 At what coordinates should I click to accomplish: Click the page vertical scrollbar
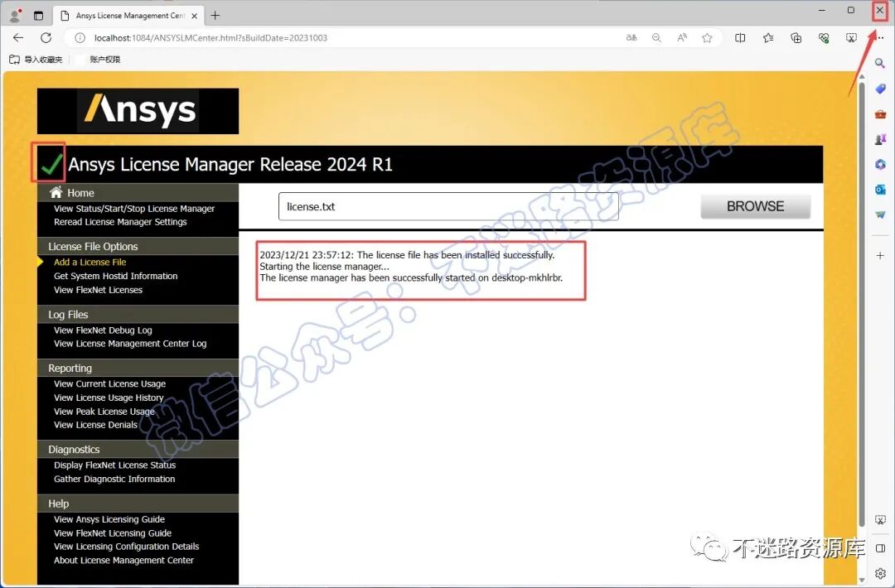[x=862, y=305]
